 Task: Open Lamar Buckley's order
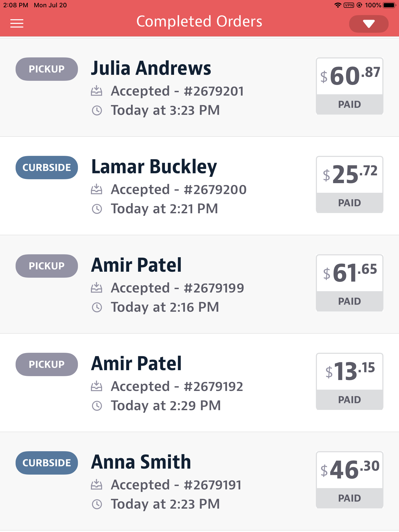point(154,167)
